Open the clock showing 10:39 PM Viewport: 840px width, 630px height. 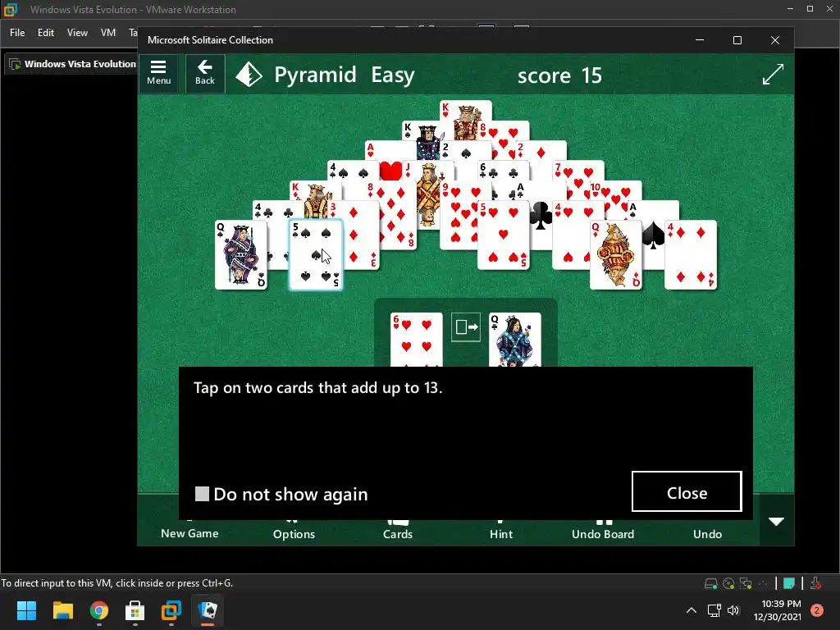(778, 610)
